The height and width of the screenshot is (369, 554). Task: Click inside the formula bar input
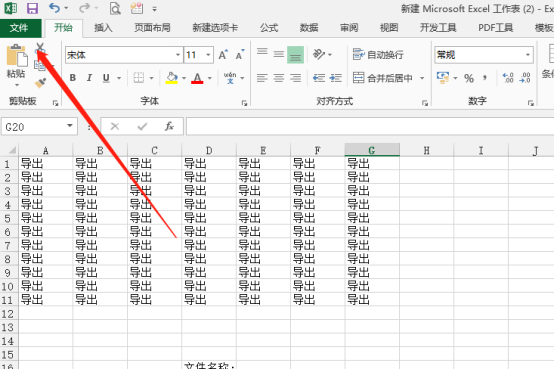pos(370,126)
